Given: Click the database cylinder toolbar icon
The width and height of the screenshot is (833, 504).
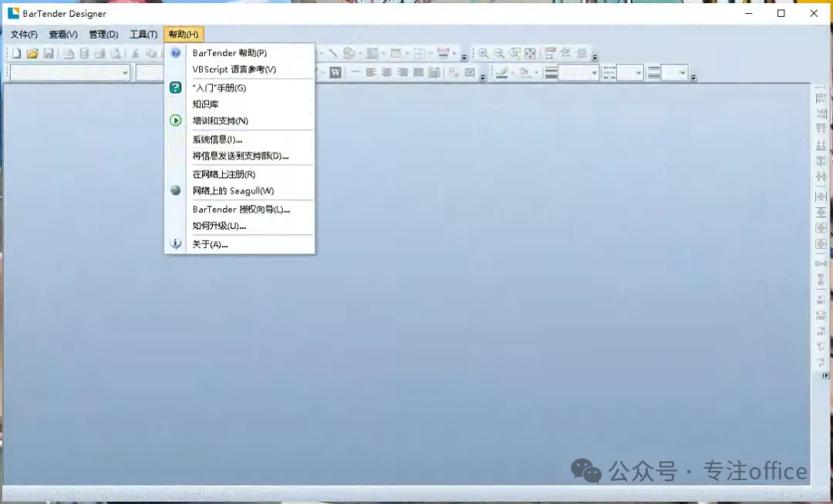Looking at the screenshot, I should pos(84,53).
